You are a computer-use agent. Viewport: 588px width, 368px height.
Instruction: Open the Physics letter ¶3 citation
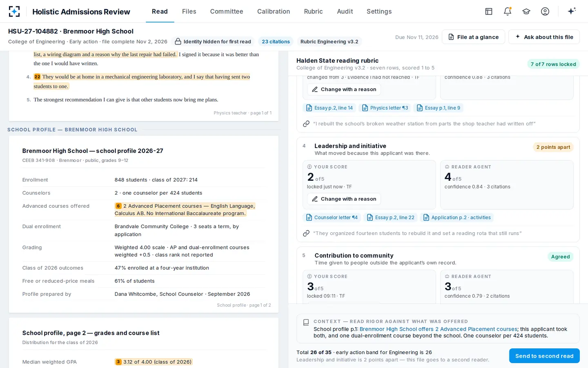click(385, 108)
